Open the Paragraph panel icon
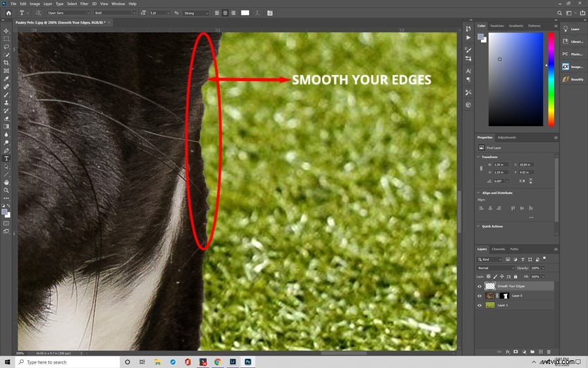588x368 pixels. point(468,80)
